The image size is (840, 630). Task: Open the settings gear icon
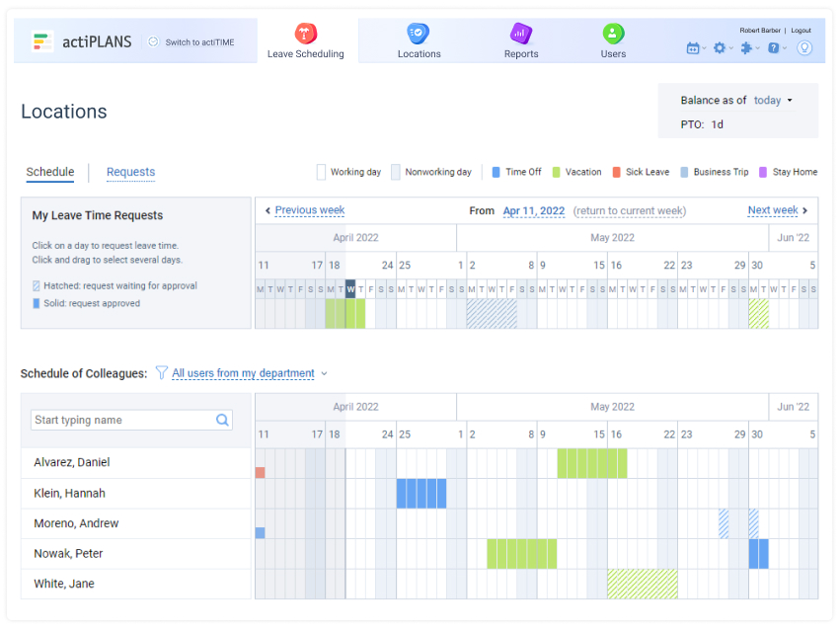tap(720, 46)
